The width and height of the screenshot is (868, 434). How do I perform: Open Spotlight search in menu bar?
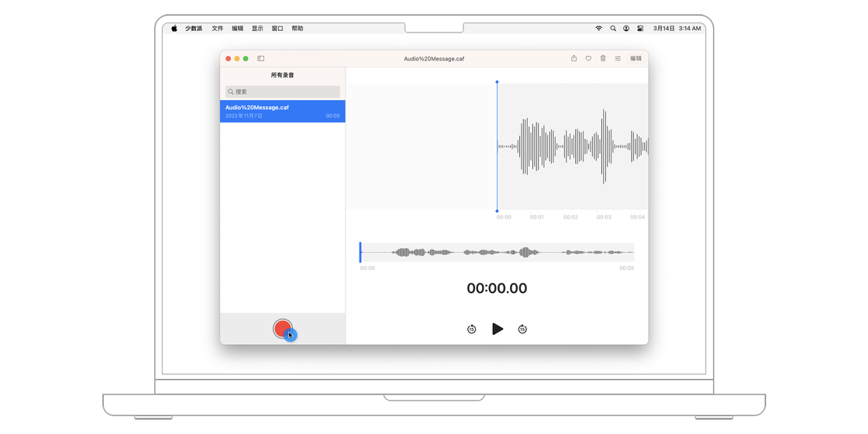click(x=613, y=29)
